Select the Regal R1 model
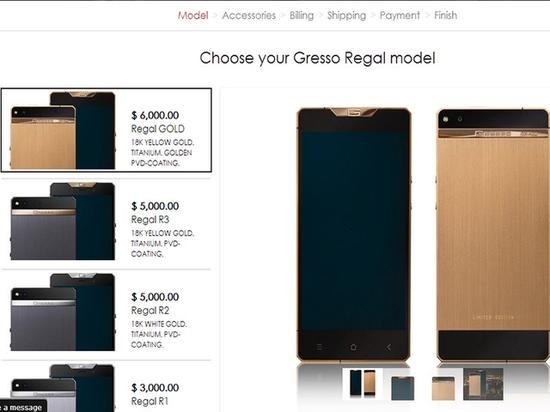This screenshot has height=412, width=550. tap(106, 387)
